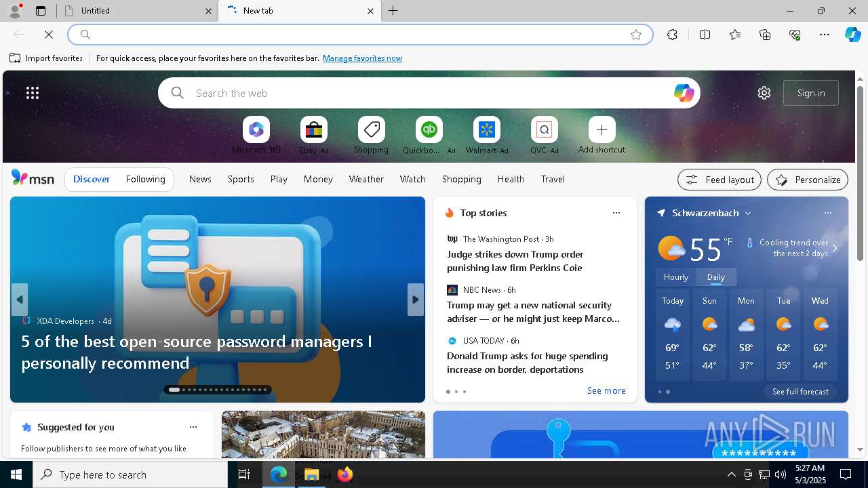Go to next carousel slide arrow
868x488 pixels.
click(x=416, y=300)
